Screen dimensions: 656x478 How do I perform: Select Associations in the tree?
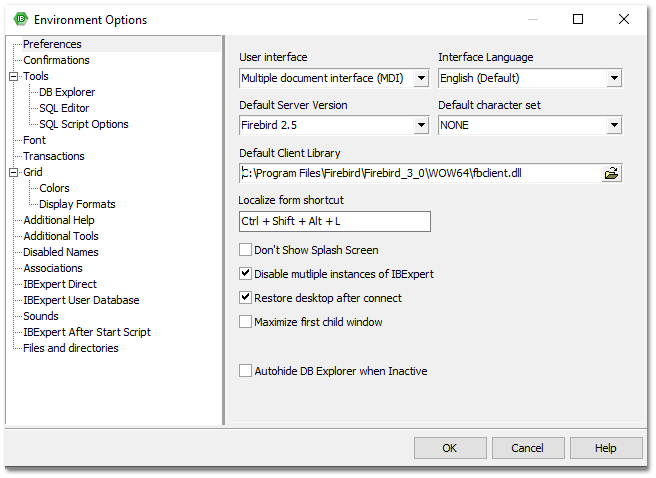click(53, 268)
